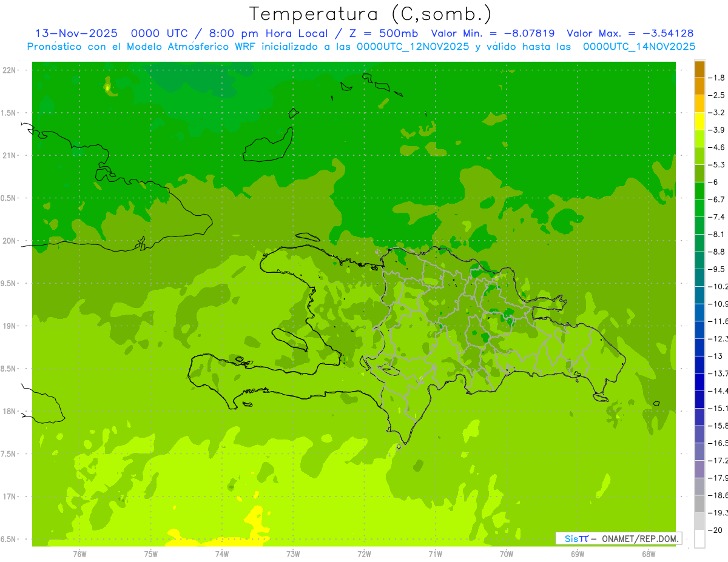Screen dimensions: 728x562
Task: Click the '18N' latitude label
Action: coord(10,412)
